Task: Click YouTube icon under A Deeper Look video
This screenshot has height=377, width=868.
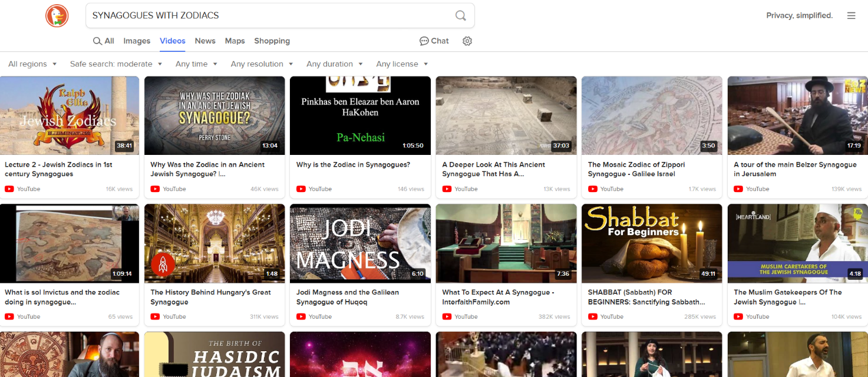Action: tap(447, 189)
